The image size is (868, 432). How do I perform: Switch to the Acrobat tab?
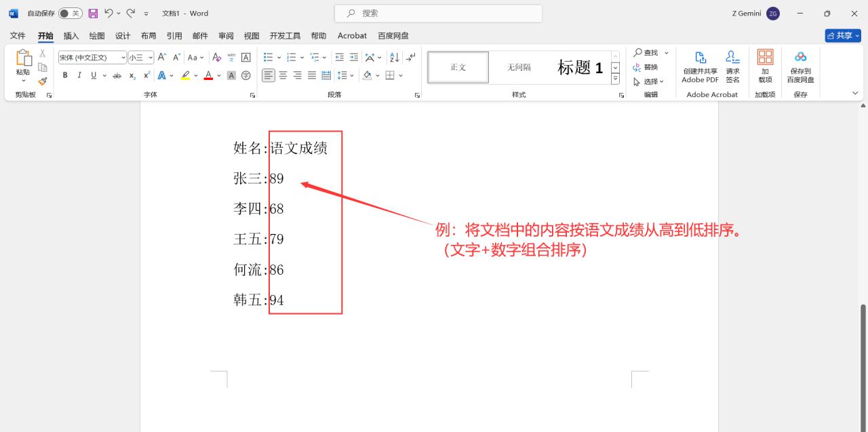click(352, 36)
